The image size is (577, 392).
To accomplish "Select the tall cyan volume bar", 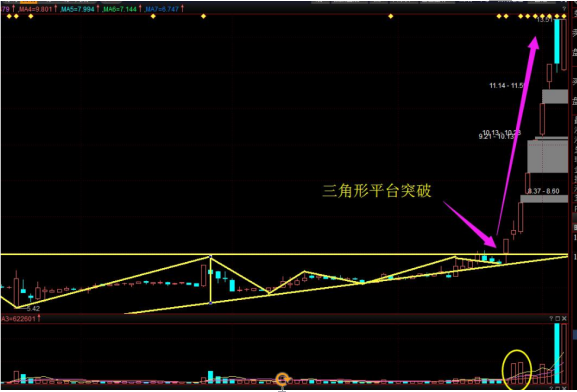I will click(x=557, y=353).
